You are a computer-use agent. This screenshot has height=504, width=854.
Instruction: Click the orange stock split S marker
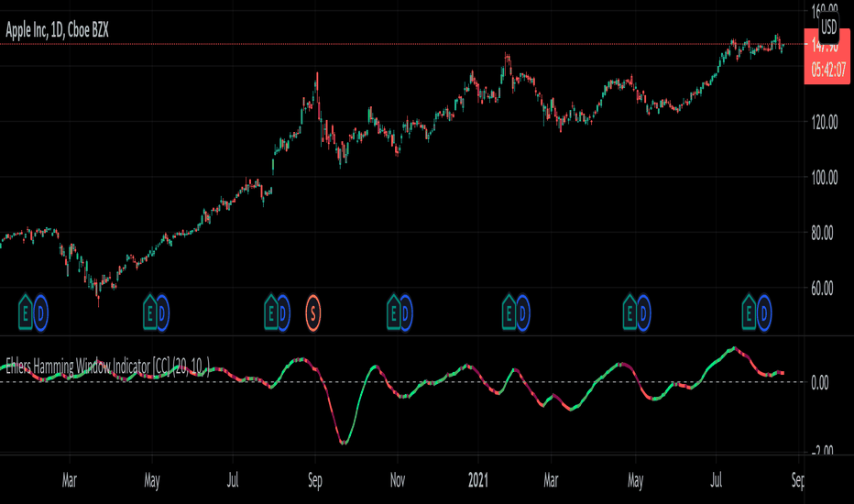[x=313, y=313]
